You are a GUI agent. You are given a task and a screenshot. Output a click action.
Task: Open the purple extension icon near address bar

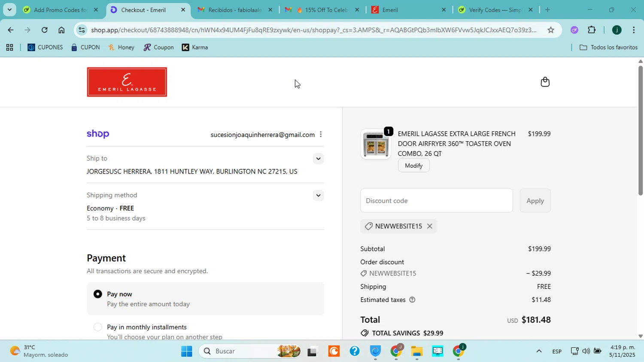574,30
